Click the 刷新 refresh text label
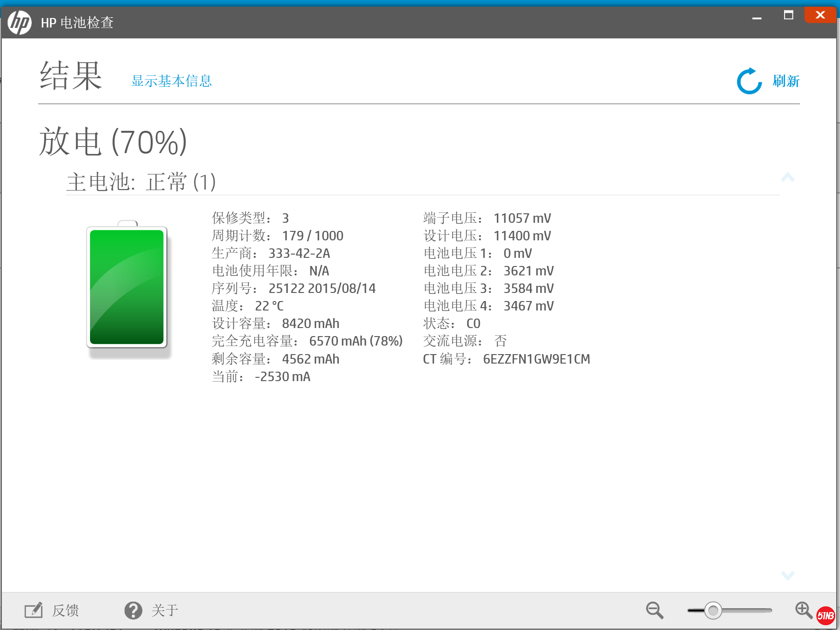Image resolution: width=840 pixels, height=630 pixels. click(785, 81)
